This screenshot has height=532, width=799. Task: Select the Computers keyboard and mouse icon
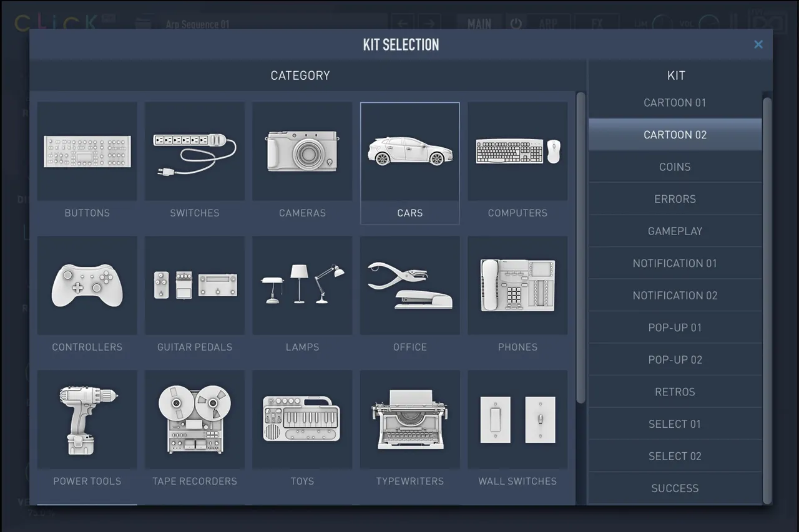pyautogui.click(x=517, y=152)
